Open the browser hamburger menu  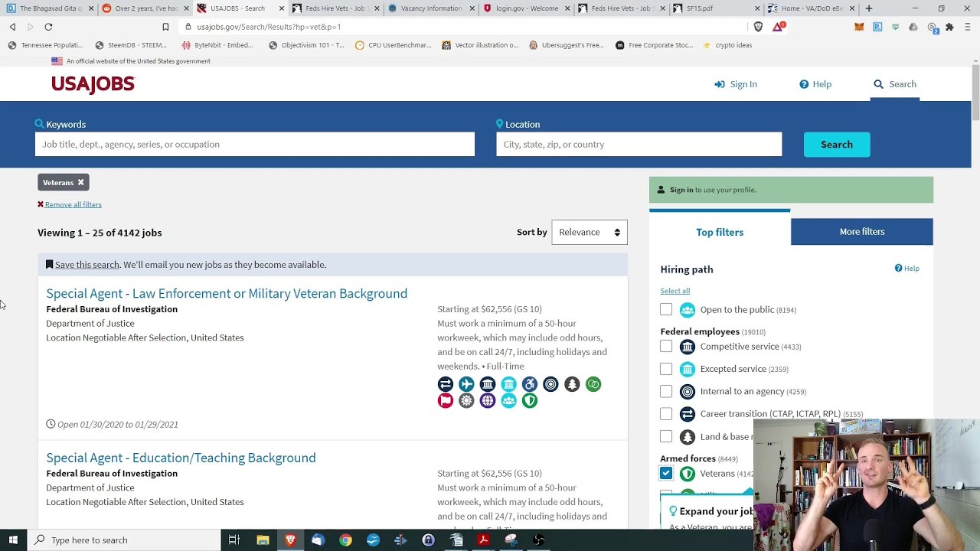tap(967, 27)
